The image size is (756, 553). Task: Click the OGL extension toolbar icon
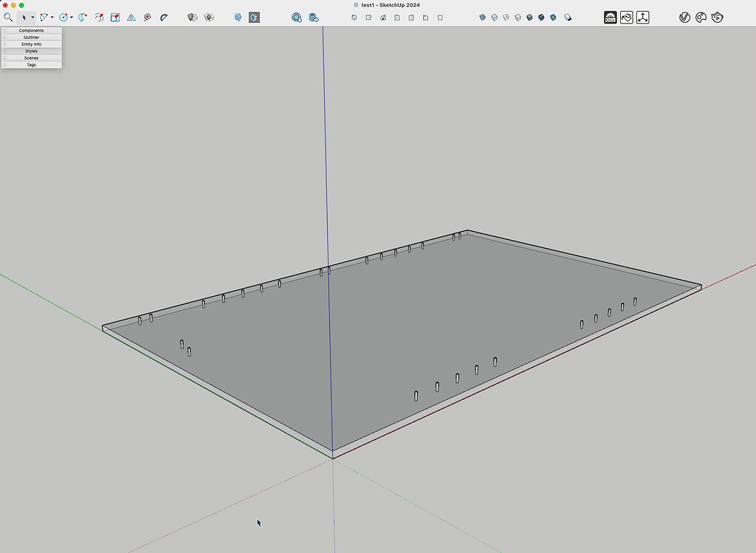610,16
